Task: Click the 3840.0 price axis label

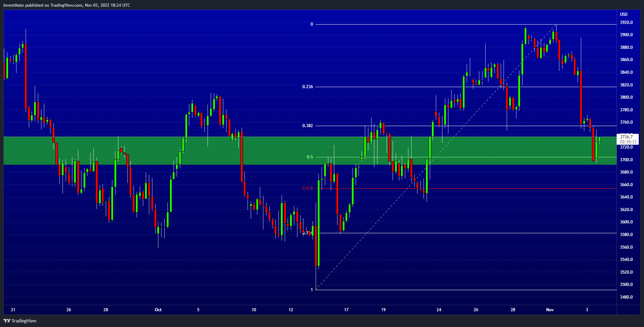Action: click(626, 72)
